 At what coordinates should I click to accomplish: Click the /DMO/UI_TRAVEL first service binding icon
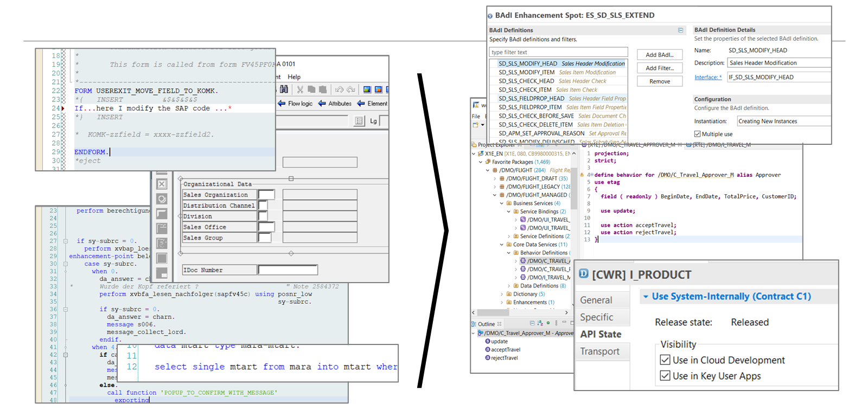(523, 220)
